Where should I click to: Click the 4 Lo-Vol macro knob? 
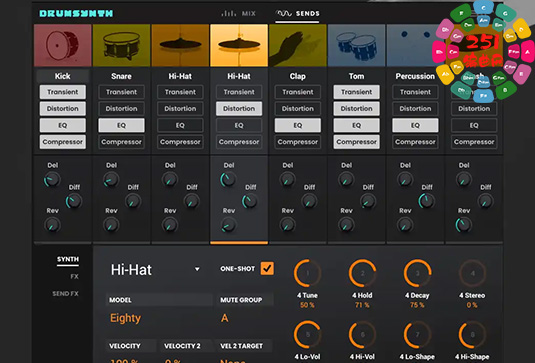coord(307,334)
